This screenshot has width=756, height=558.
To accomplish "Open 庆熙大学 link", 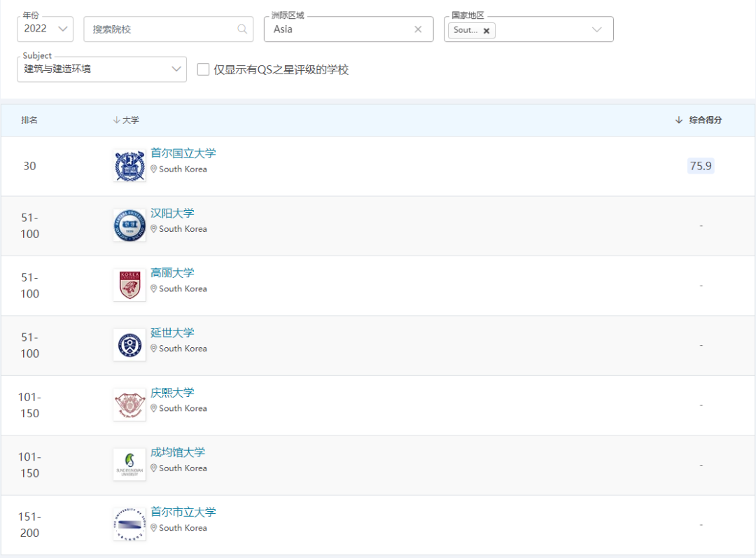I will point(172,393).
